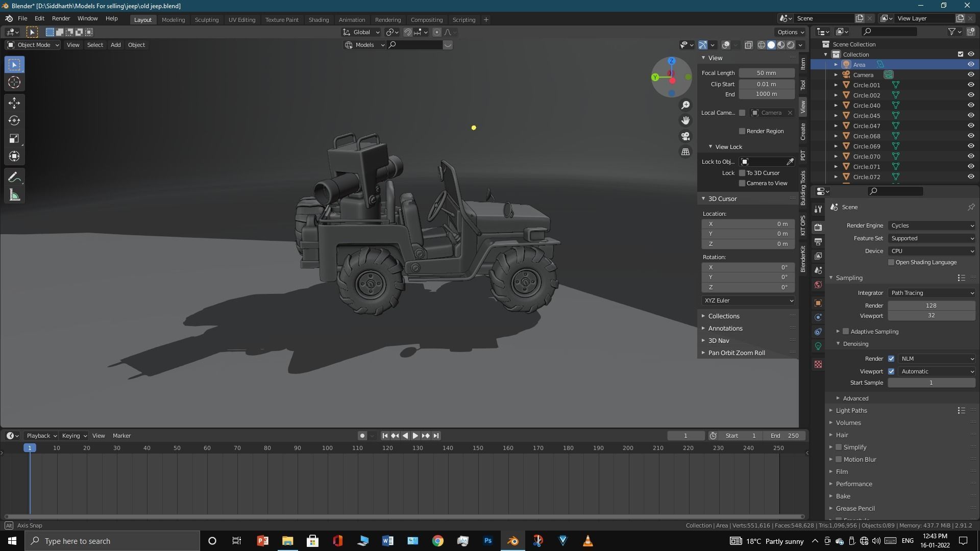Screen dimensions: 980x551
Task: Open the Render Engine Cycles dropdown
Action: coord(932,226)
